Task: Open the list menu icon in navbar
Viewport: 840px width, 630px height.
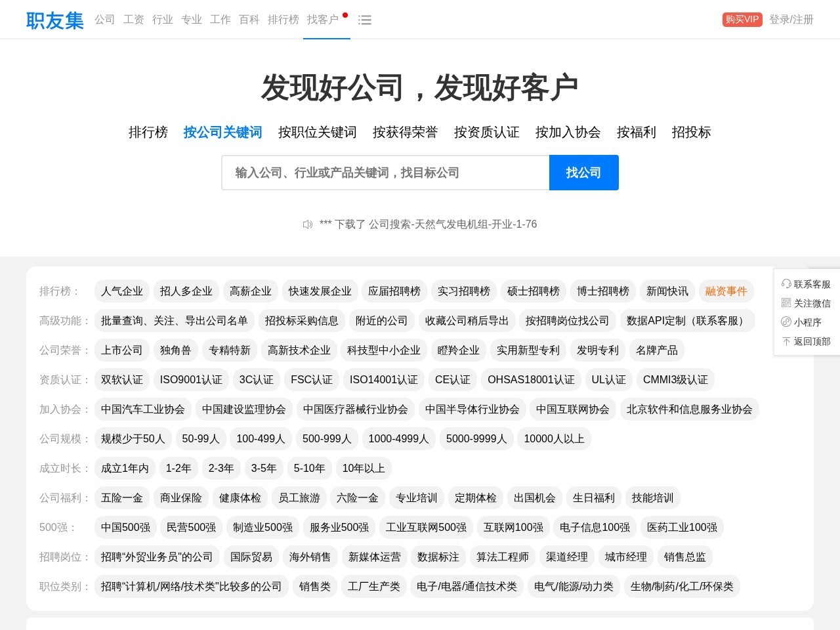Action: (x=365, y=20)
